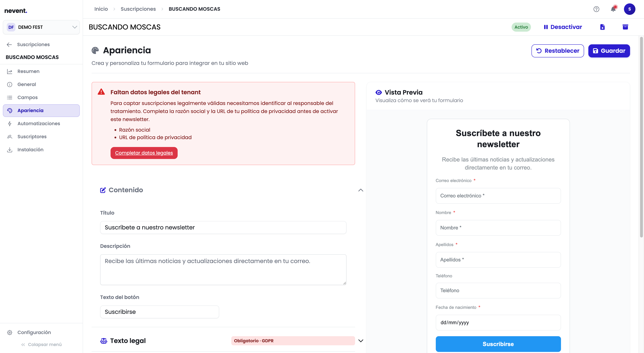Click the Texto del botón field
Screen dimensions: 644x353
click(160, 312)
